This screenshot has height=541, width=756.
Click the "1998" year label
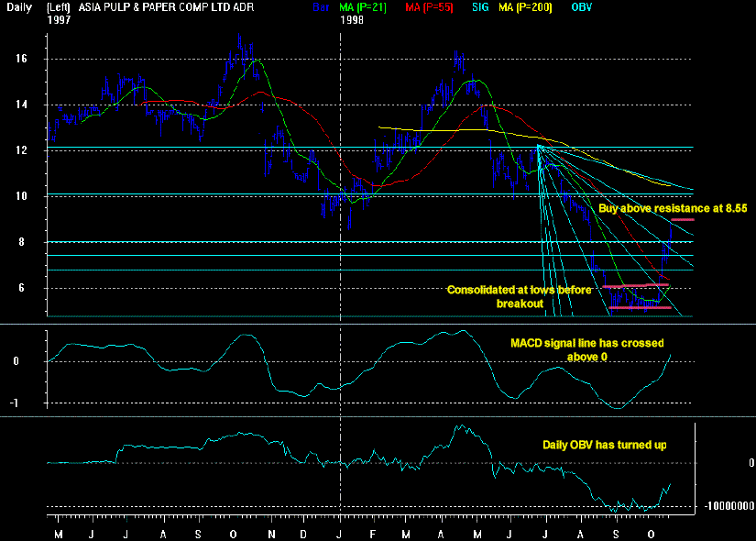(x=352, y=20)
